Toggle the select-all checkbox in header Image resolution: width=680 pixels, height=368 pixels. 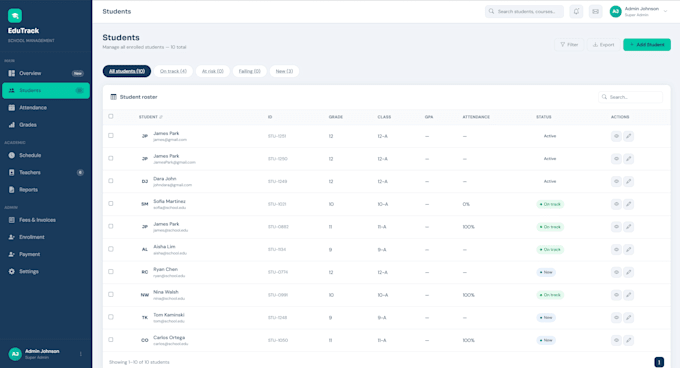click(111, 116)
